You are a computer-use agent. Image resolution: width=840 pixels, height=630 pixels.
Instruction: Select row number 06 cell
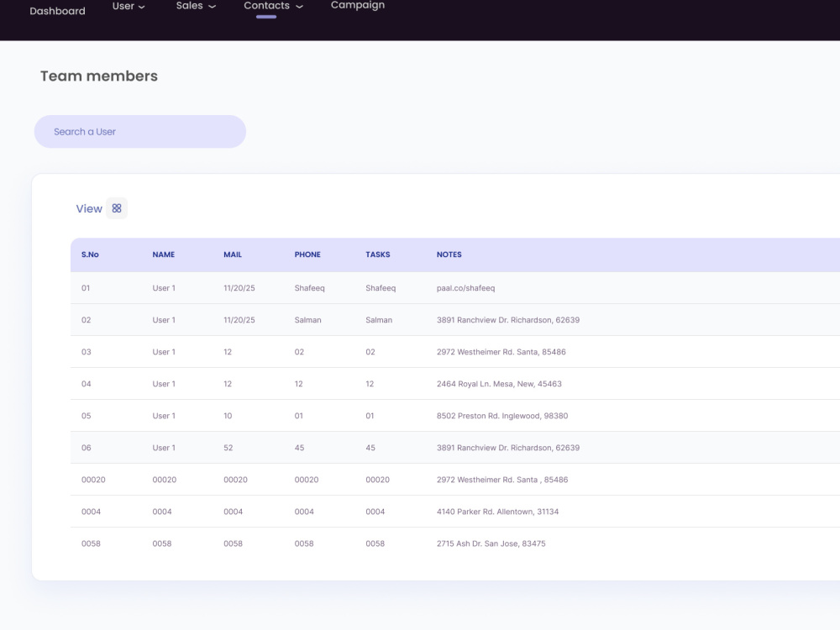[87, 448]
